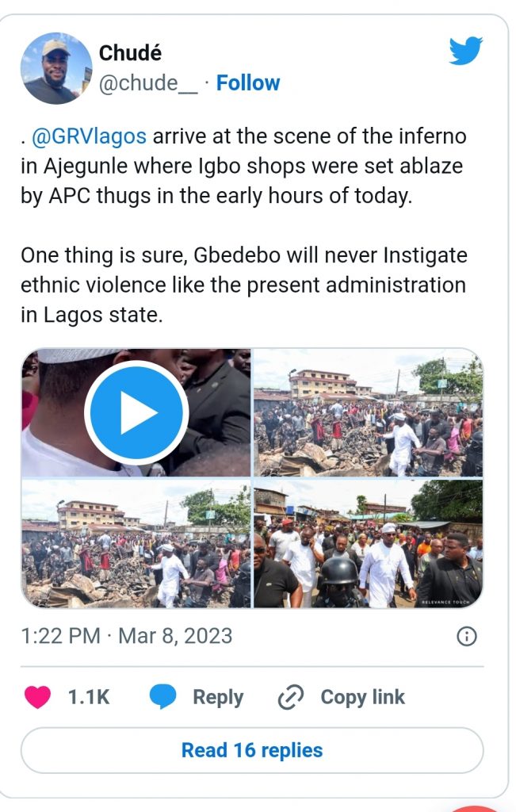Open the tweet info circle icon
The image size is (516, 812).
point(468,636)
